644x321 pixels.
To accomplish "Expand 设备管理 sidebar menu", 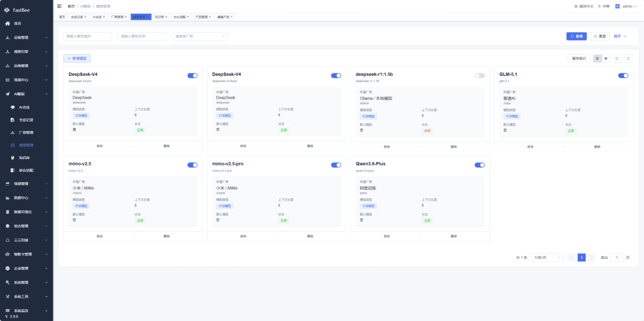I will [x=26, y=38].
